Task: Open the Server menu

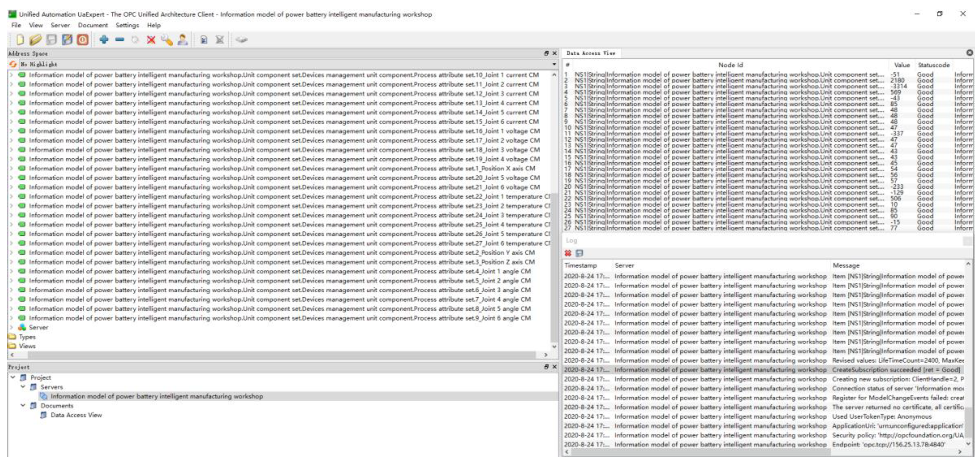Action: (60, 25)
